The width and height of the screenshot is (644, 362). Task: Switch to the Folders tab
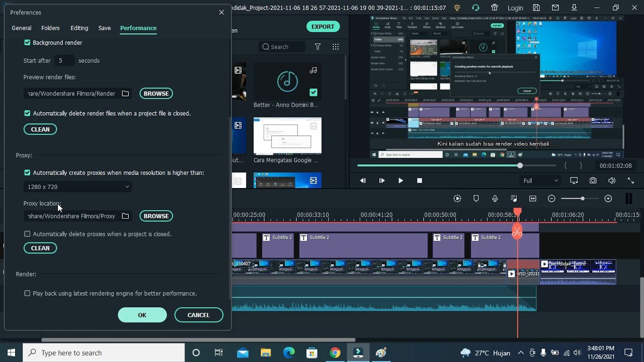click(50, 28)
